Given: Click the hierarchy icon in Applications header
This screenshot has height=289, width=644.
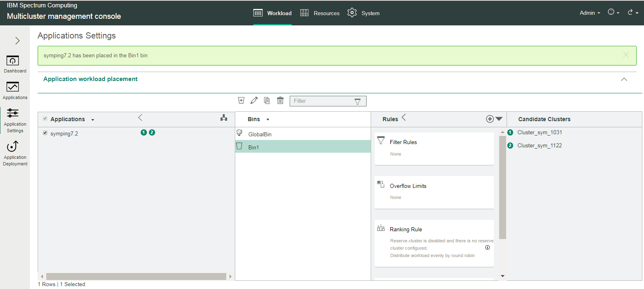Looking at the screenshot, I should pyautogui.click(x=224, y=117).
